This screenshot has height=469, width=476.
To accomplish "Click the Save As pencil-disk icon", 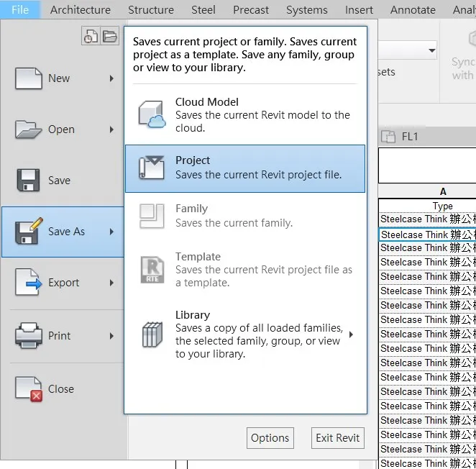I will tap(29, 231).
